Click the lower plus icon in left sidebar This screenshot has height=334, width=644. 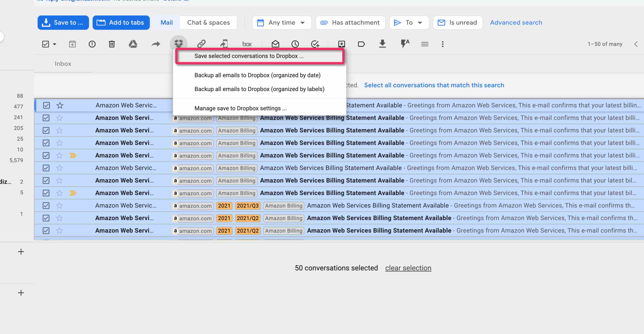pyautogui.click(x=21, y=292)
